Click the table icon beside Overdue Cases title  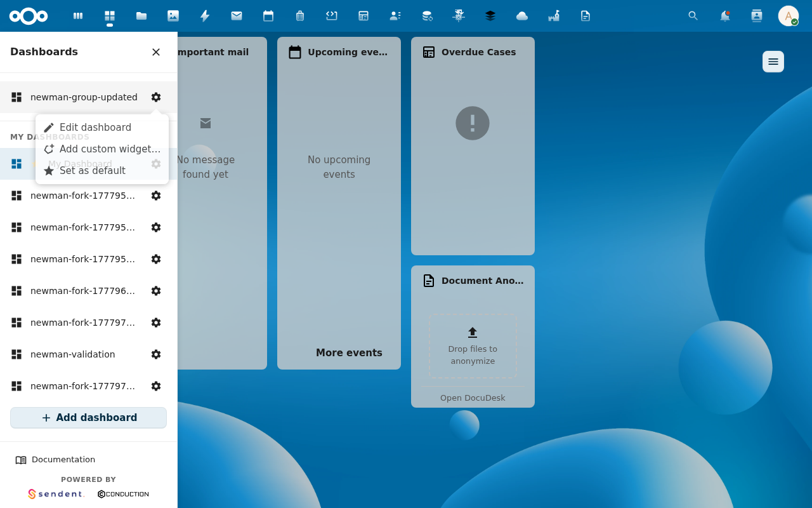click(x=429, y=52)
